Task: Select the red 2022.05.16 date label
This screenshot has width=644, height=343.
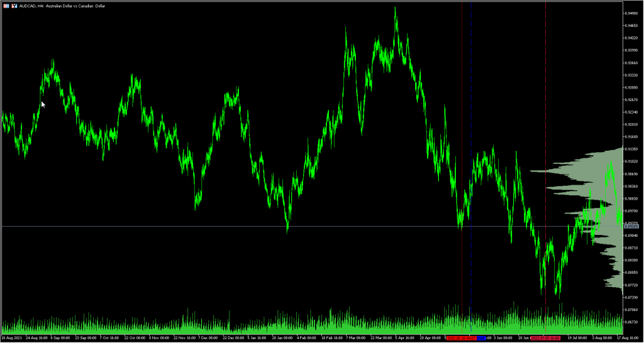Action: 461,338
